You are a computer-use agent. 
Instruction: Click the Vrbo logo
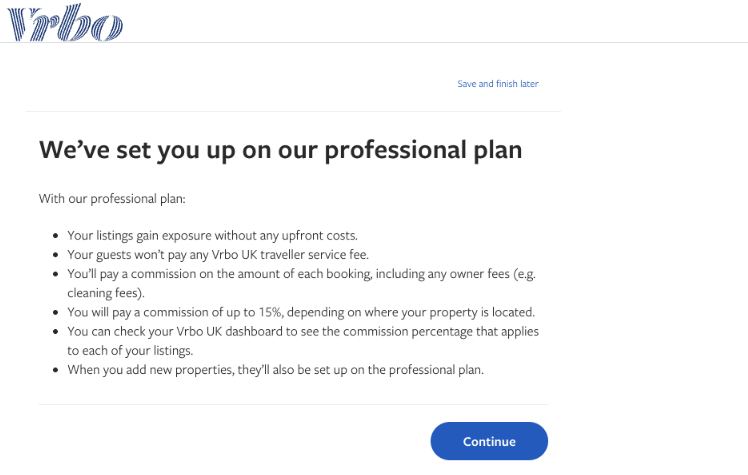coord(65,22)
